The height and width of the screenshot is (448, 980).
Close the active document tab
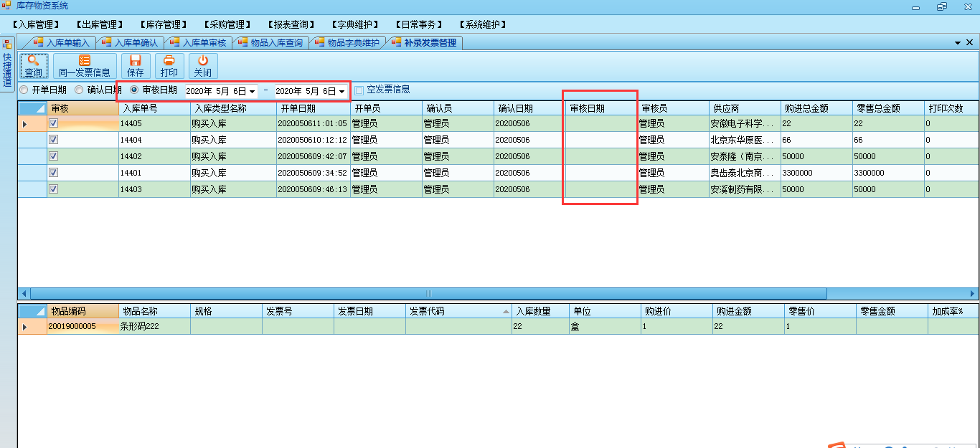(969, 43)
